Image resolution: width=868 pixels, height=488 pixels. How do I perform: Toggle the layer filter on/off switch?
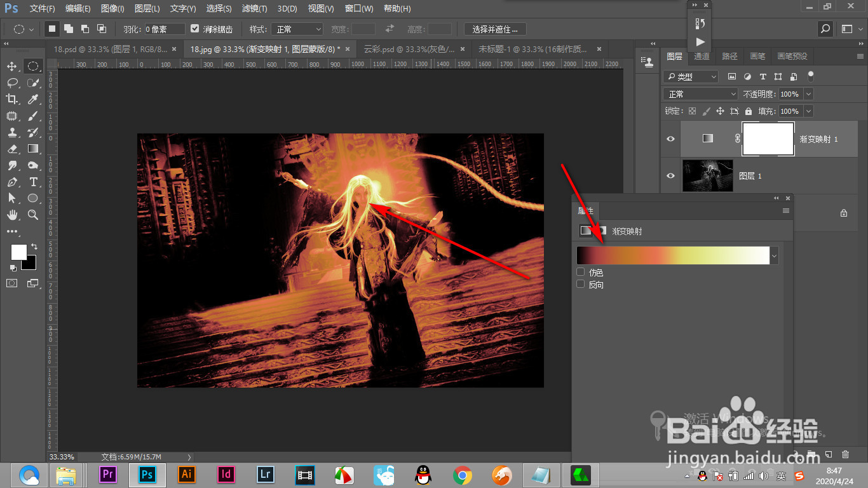pyautogui.click(x=810, y=76)
